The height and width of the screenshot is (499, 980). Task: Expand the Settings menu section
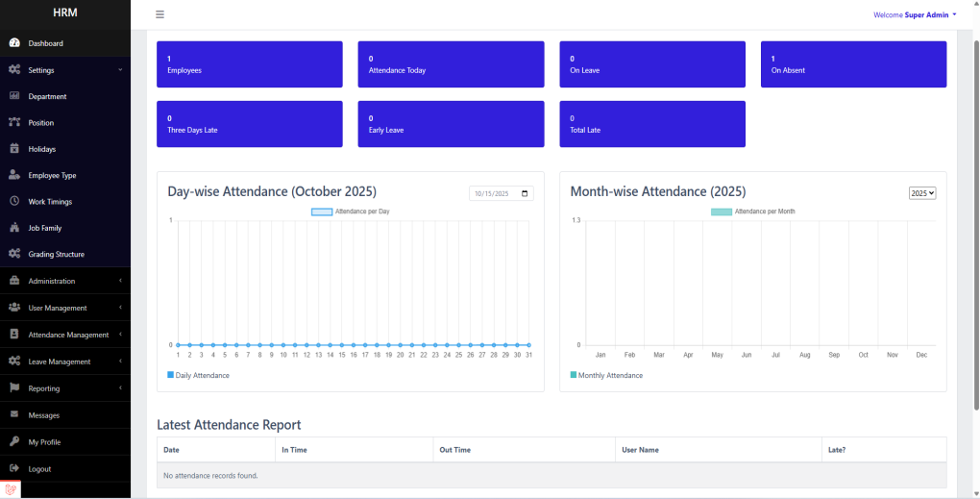coord(64,70)
